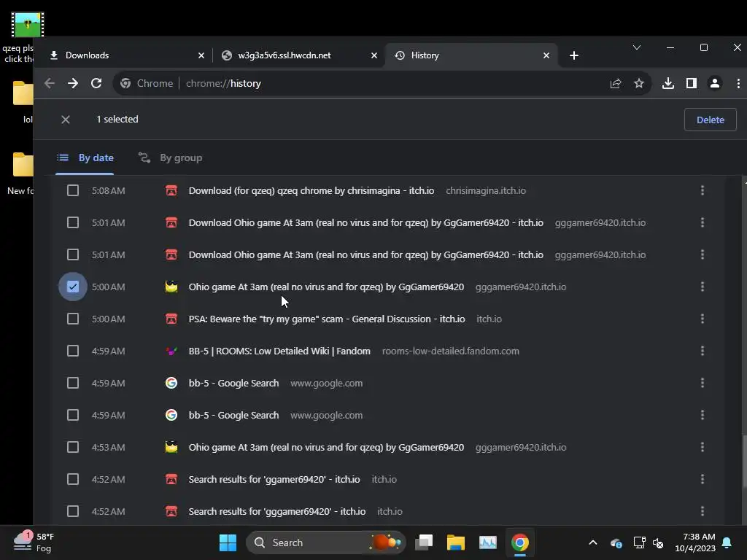Bookmark this page with the star icon
The width and height of the screenshot is (747, 560).
coord(639,83)
